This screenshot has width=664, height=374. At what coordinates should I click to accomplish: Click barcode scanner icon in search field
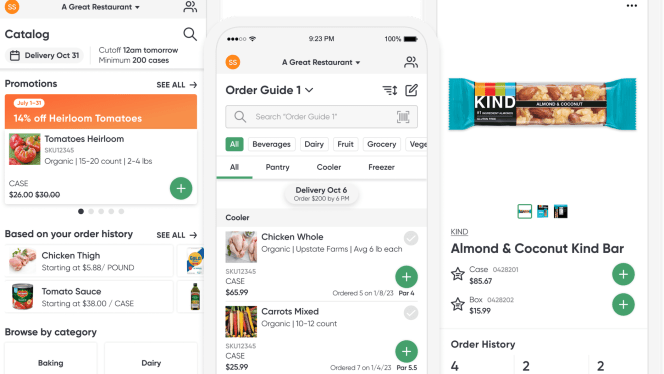[403, 116]
